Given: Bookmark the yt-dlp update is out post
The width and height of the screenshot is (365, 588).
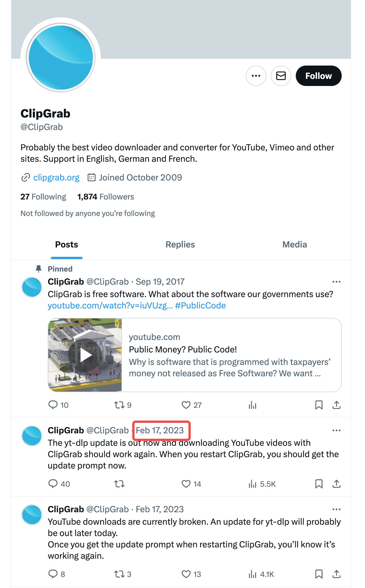Looking at the screenshot, I should (x=319, y=484).
